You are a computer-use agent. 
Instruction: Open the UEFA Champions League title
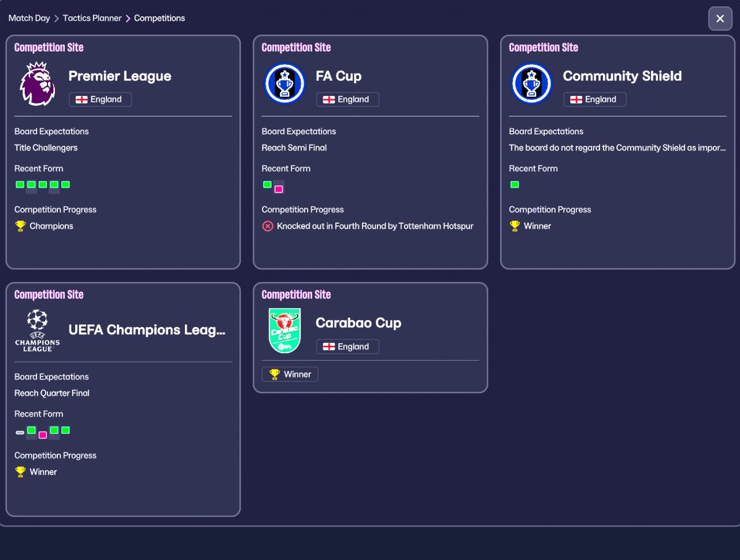click(147, 330)
